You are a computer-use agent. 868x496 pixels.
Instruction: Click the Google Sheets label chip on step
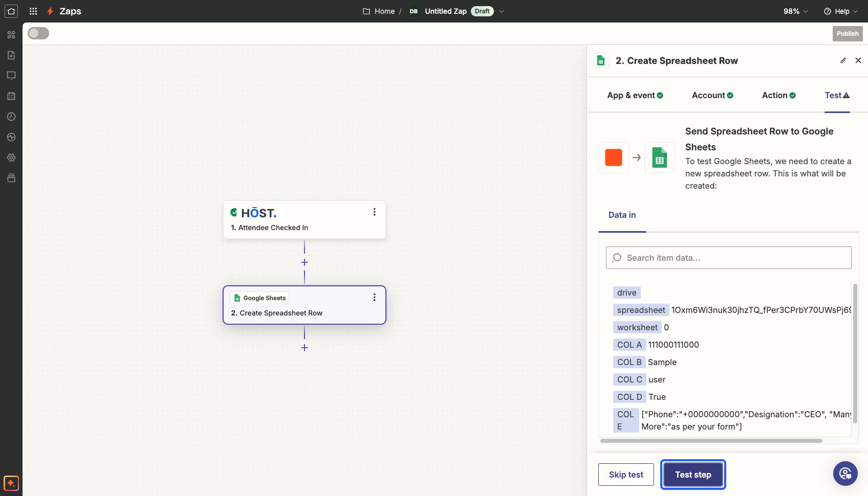click(259, 298)
